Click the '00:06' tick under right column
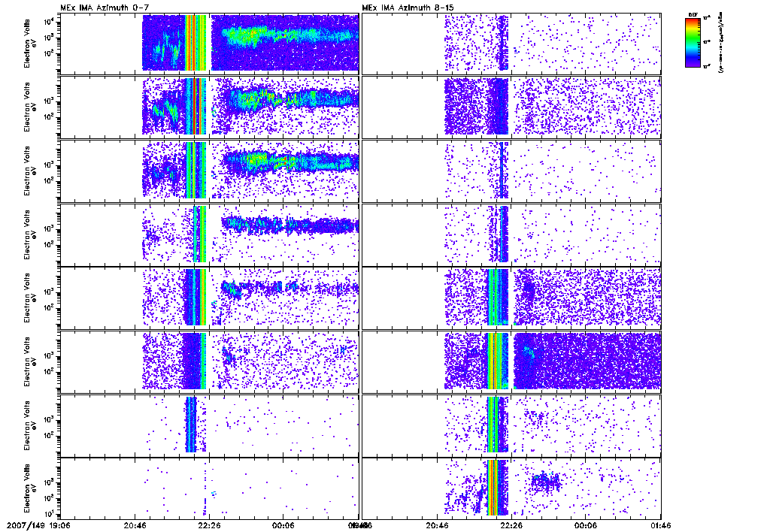This screenshot has width=770, height=532. point(587,525)
